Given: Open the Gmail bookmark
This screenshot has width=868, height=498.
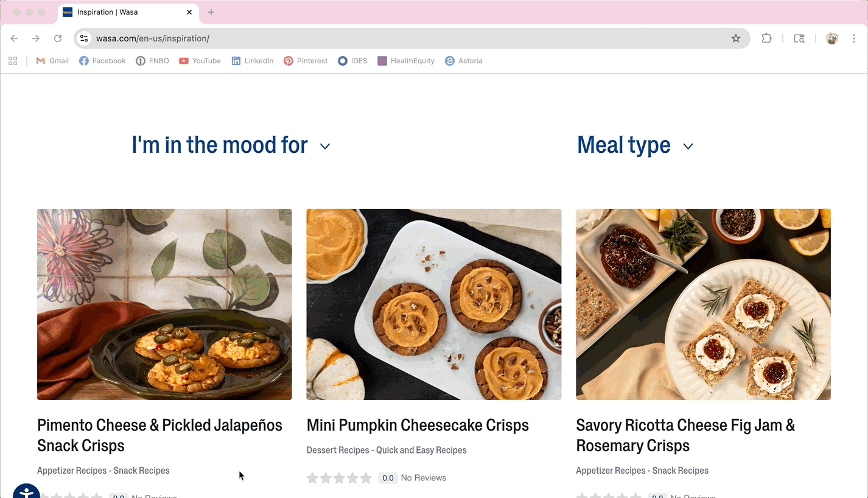Looking at the screenshot, I should [x=52, y=61].
